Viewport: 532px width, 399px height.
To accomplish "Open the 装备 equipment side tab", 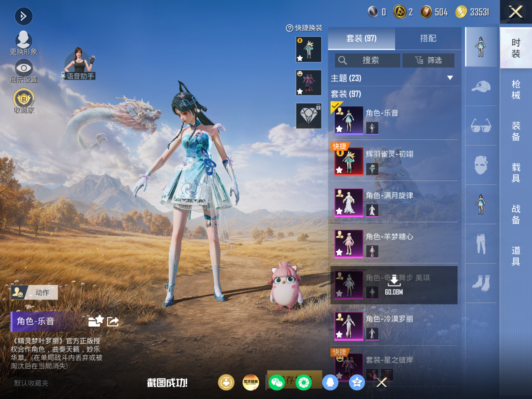I will pyautogui.click(x=516, y=131).
